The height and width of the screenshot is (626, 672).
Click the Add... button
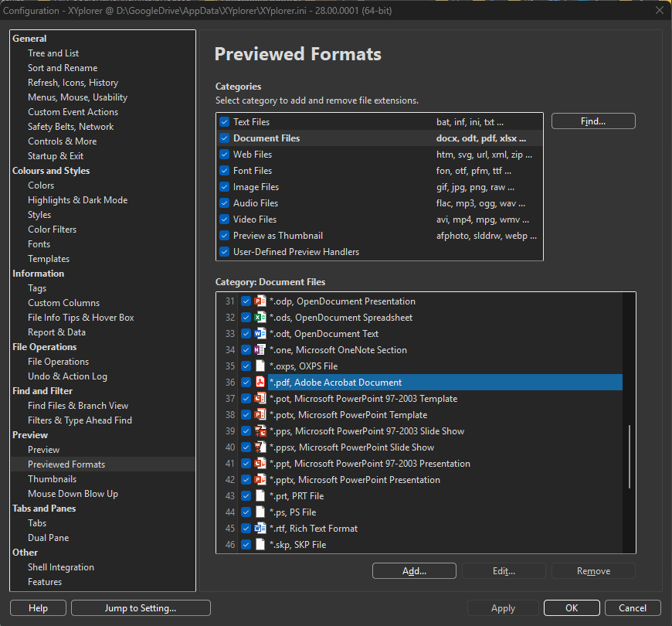pos(414,571)
